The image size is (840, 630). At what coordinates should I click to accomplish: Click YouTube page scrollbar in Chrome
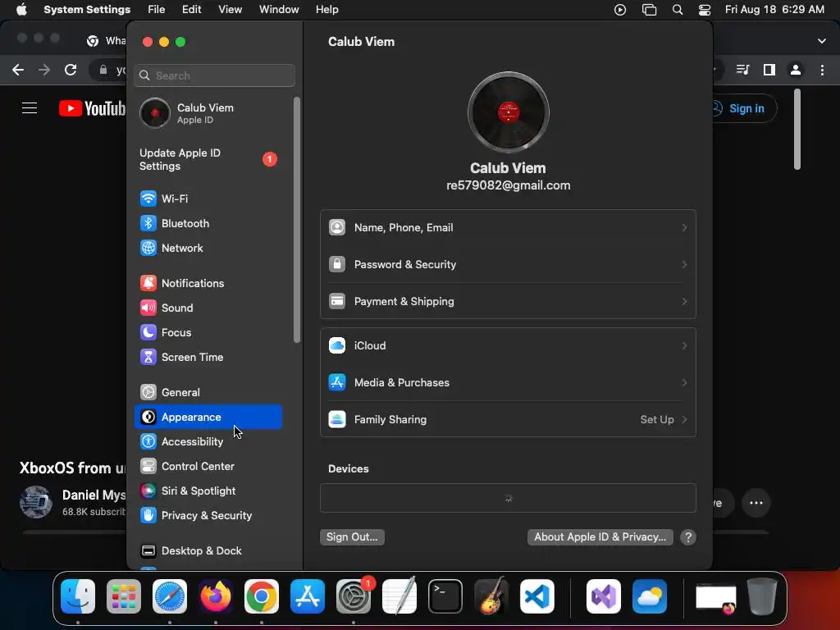(x=797, y=130)
